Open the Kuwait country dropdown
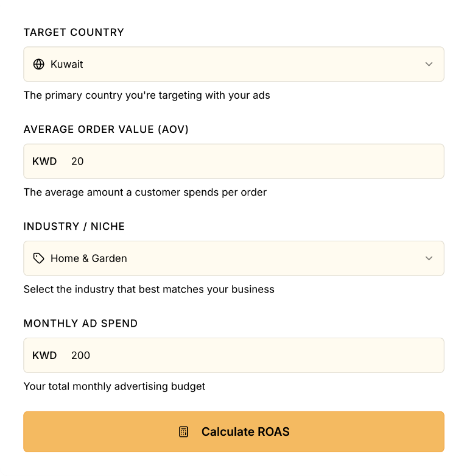 pos(234,64)
